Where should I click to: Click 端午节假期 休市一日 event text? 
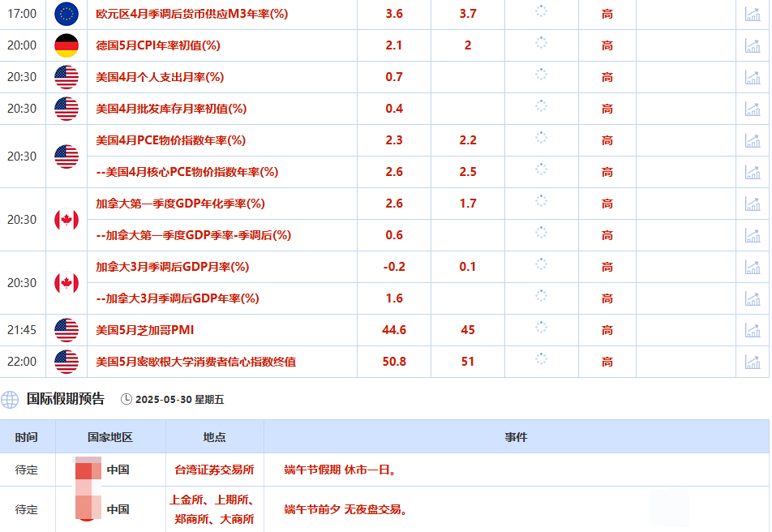point(341,470)
